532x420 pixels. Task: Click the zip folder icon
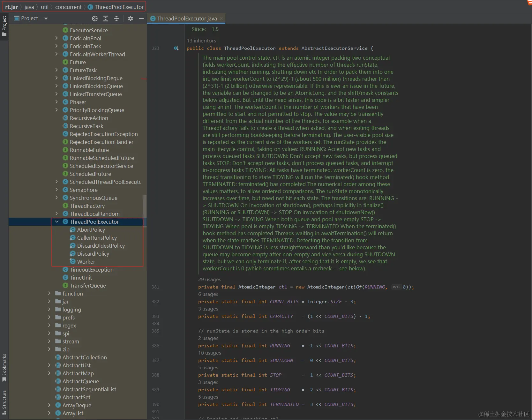pyautogui.click(x=58, y=349)
